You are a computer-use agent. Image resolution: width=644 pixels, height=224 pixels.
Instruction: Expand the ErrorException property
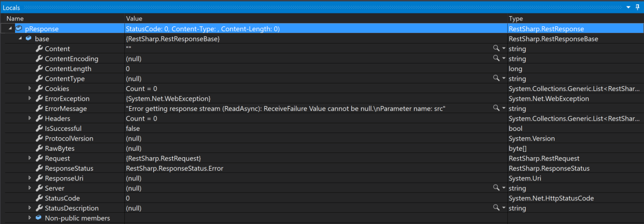[x=30, y=98]
